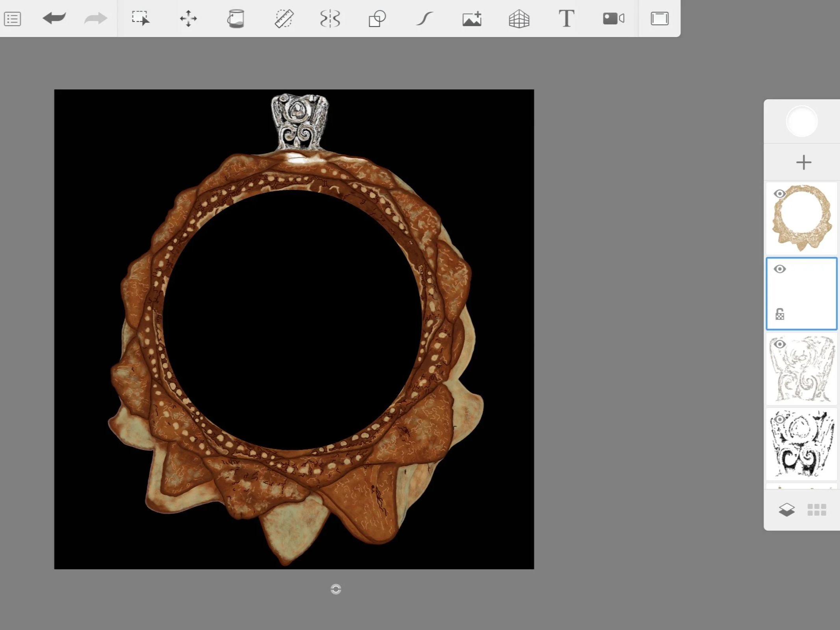
Task: Undo the last action
Action: [x=54, y=18]
